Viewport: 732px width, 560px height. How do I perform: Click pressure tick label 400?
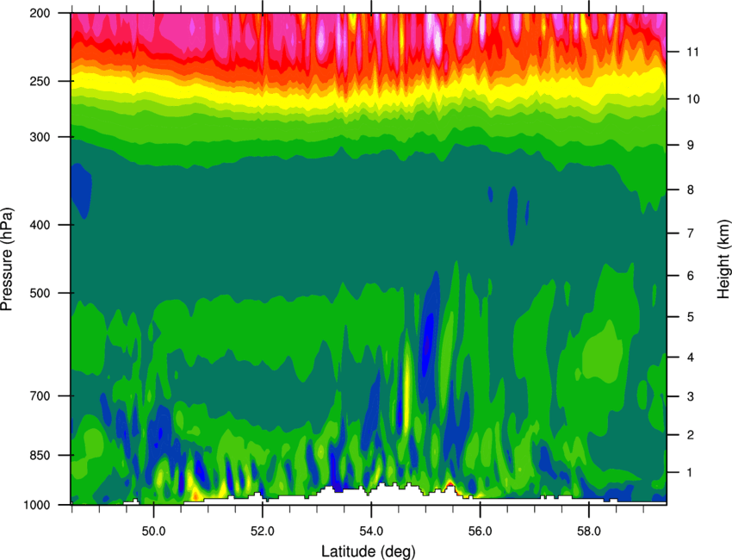click(40, 225)
